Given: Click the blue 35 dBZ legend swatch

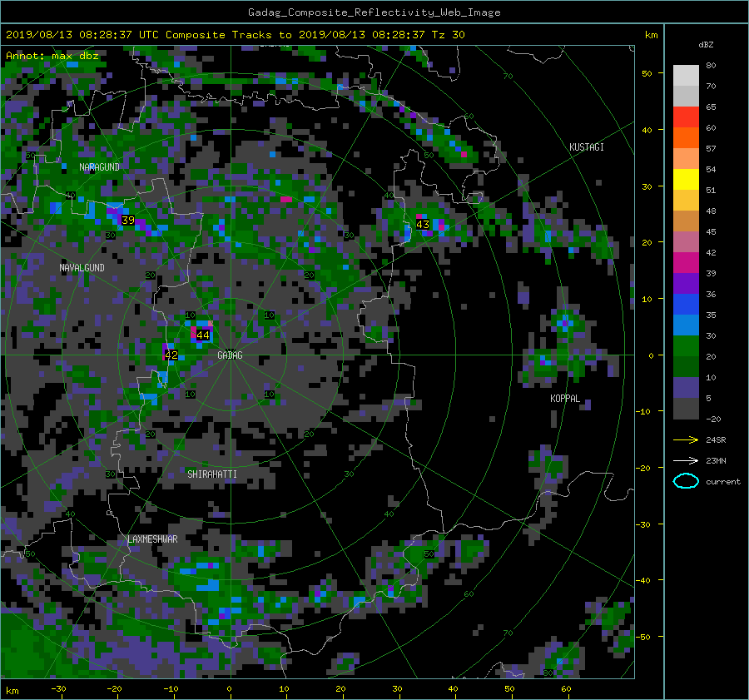Looking at the screenshot, I should [x=686, y=305].
